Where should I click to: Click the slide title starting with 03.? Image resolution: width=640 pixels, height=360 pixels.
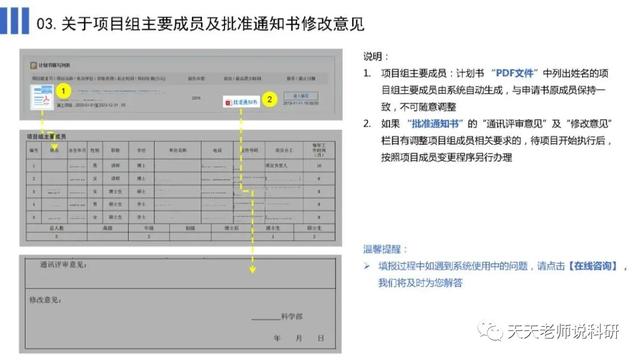pyautogui.click(x=200, y=23)
